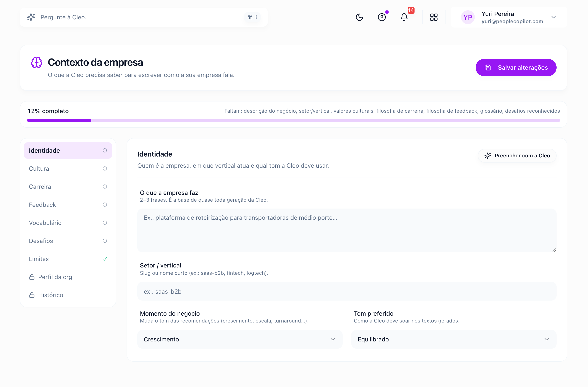This screenshot has height=387, width=588.
Task: Click the brain icon beside Contexto da empresa
Action: pyautogui.click(x=37, y=62)
